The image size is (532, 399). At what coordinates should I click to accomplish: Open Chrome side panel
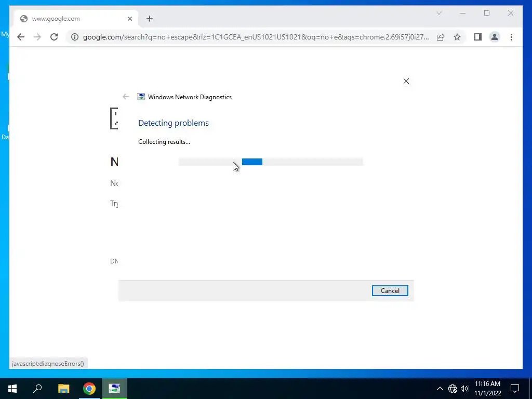478,37
